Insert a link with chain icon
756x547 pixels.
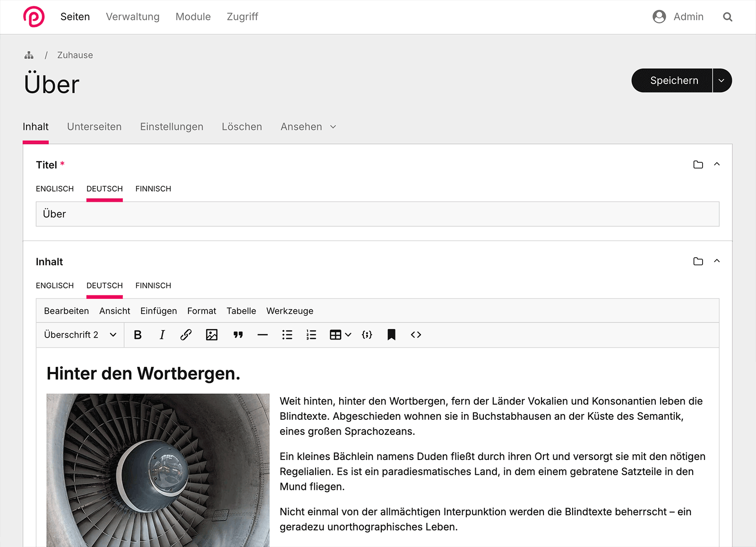[x=186, y=335]
